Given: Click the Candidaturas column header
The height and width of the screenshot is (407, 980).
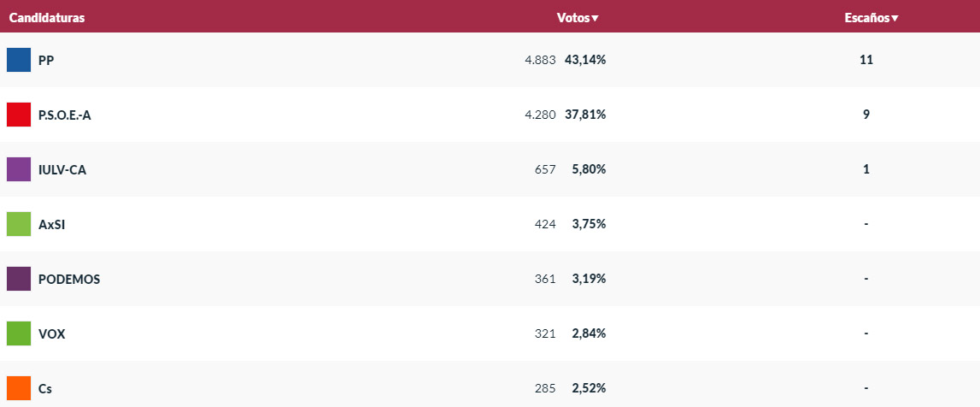Looking at the screenshot, I should click(x=47, y=18).
